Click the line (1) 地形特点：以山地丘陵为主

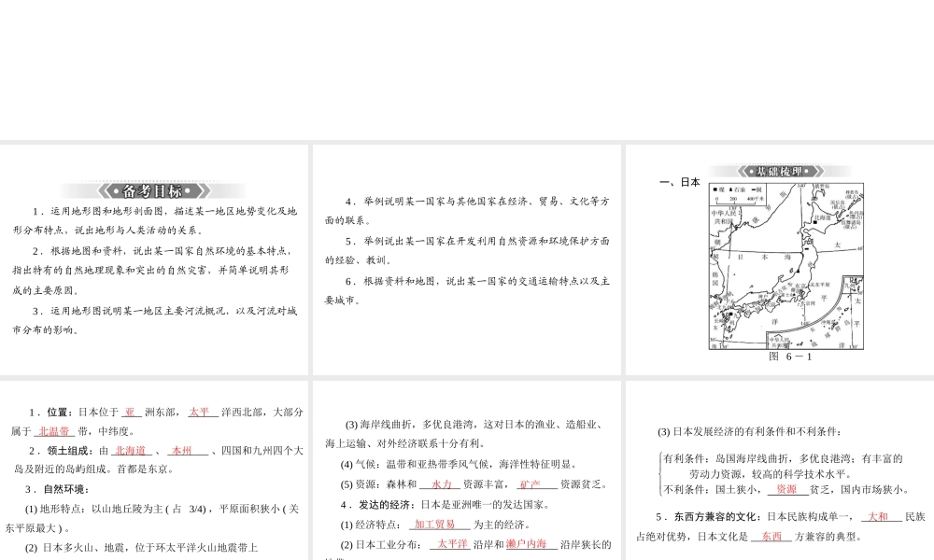point(152,518)
